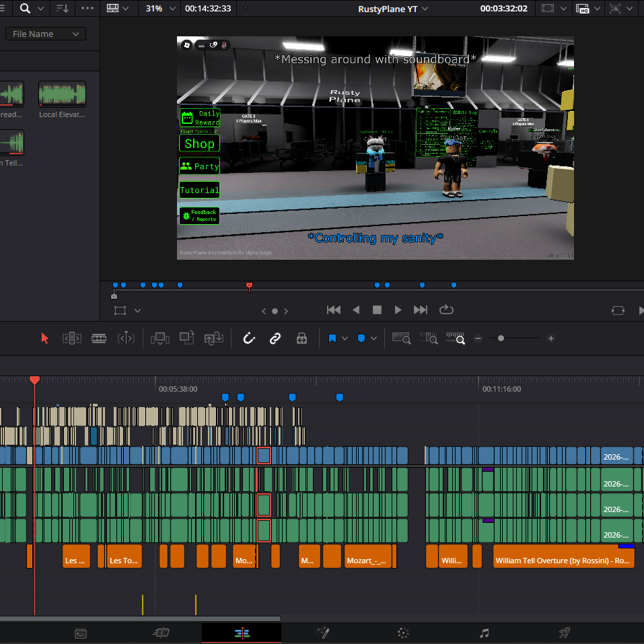Viewport: 644px width, 644px height.
Task: Switch to the Fairlight music note page
Action: point(485,633)
